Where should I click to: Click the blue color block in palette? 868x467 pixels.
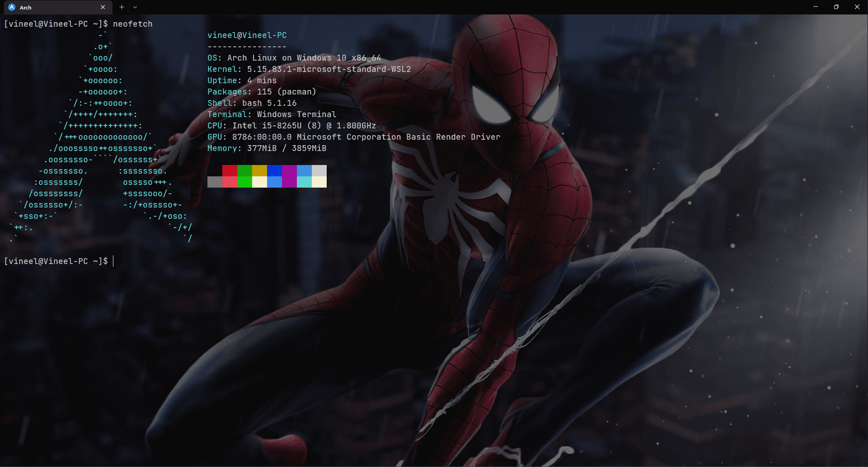click(x=274, y=170)
